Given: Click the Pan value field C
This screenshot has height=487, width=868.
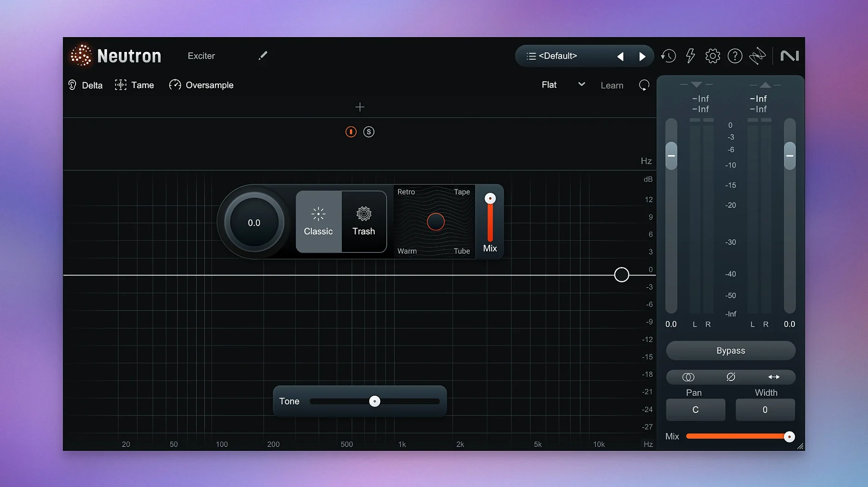Looking at the screenshot, I should pyautogui.click(x=696, y=410).
